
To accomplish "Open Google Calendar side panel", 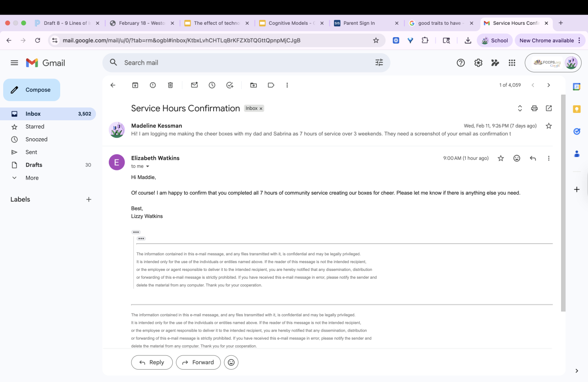I will (577, 87).
